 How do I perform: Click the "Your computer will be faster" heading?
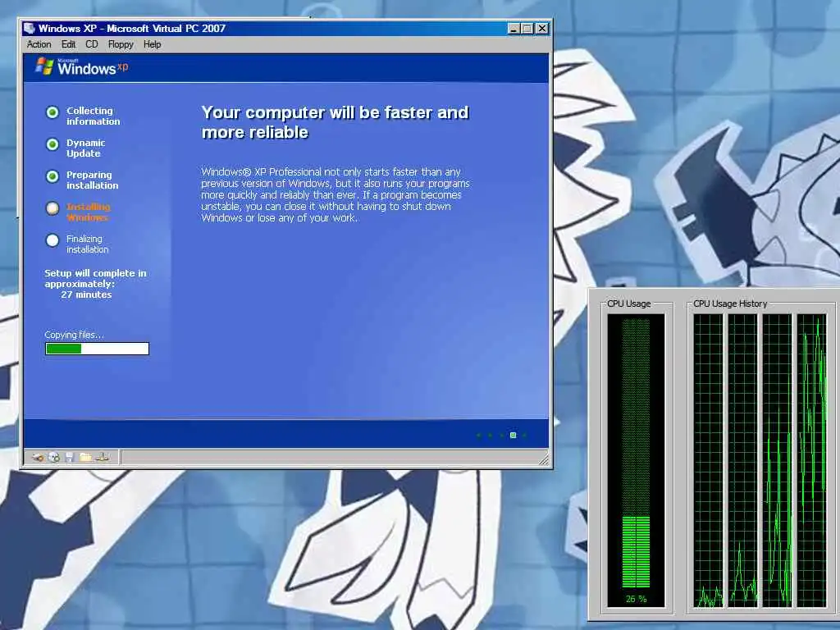(x=336, y=122)
